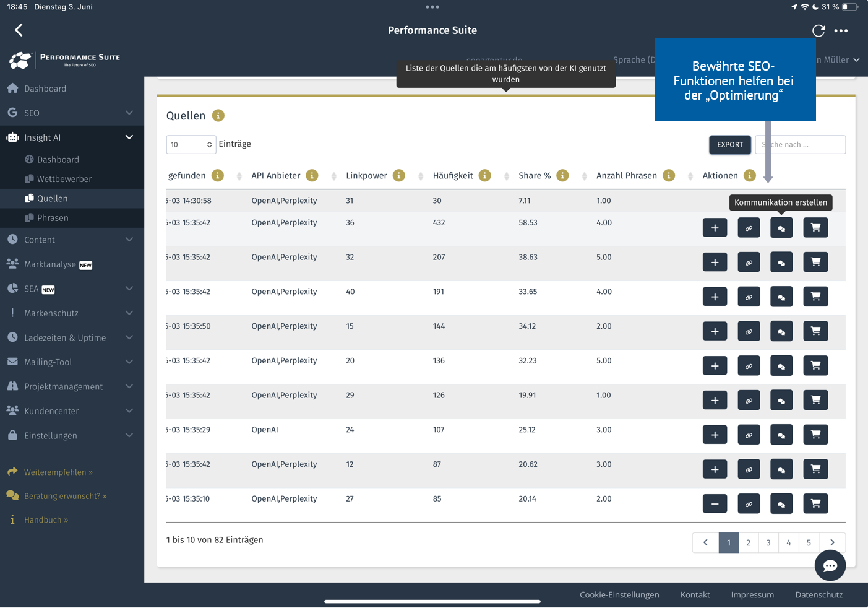
Task: Click the EXPORT button
Action: tap(730, 144)
